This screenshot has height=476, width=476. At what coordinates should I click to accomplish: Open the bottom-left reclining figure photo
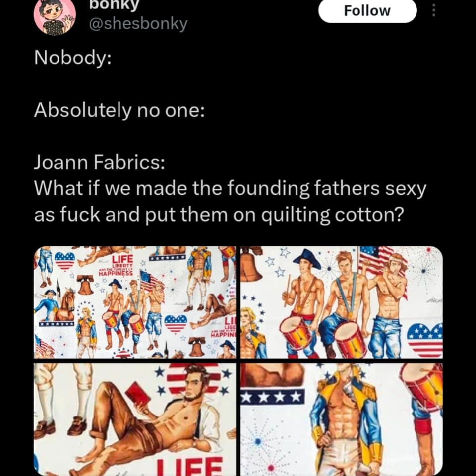135,419
